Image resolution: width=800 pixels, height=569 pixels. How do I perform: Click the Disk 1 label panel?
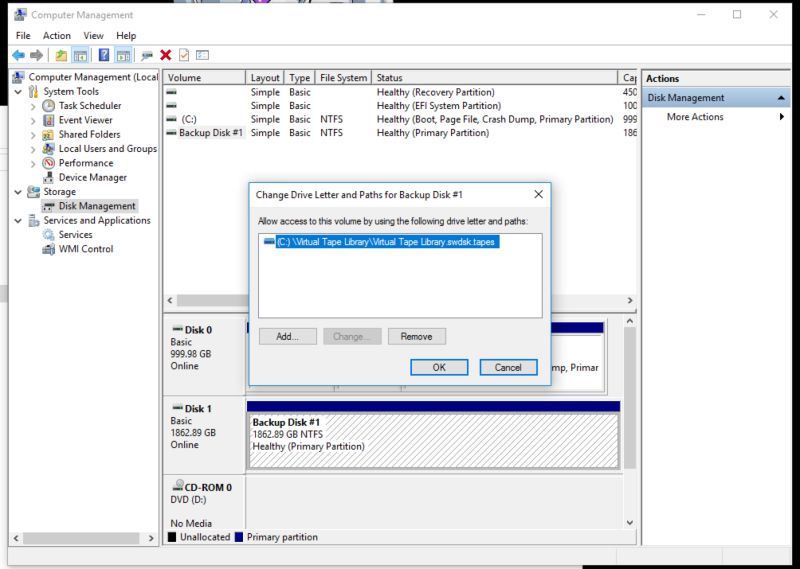[204, 435]
